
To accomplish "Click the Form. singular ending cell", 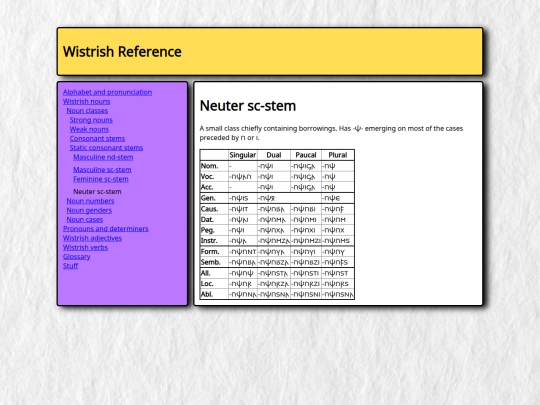I will pyautogui.click(x=243, y=252).
